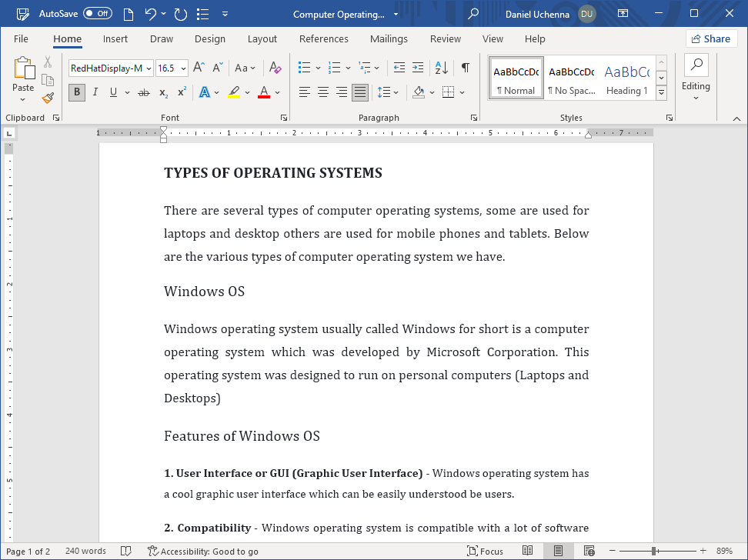
Task: Show paragraph marks with the pilcrow icon
Action: pyautogui.click(x=465, y=68)
